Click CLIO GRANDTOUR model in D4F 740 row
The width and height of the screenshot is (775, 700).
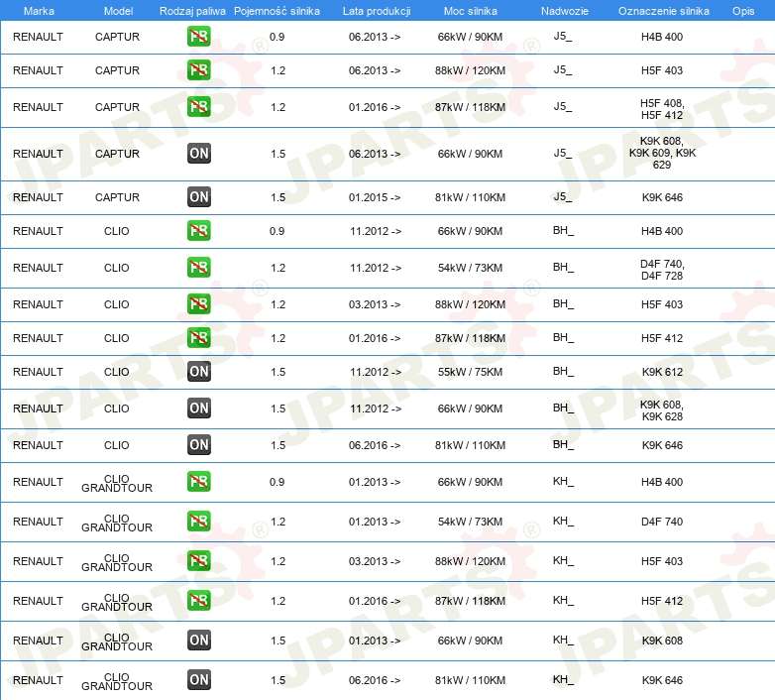(x=117, y=524)
